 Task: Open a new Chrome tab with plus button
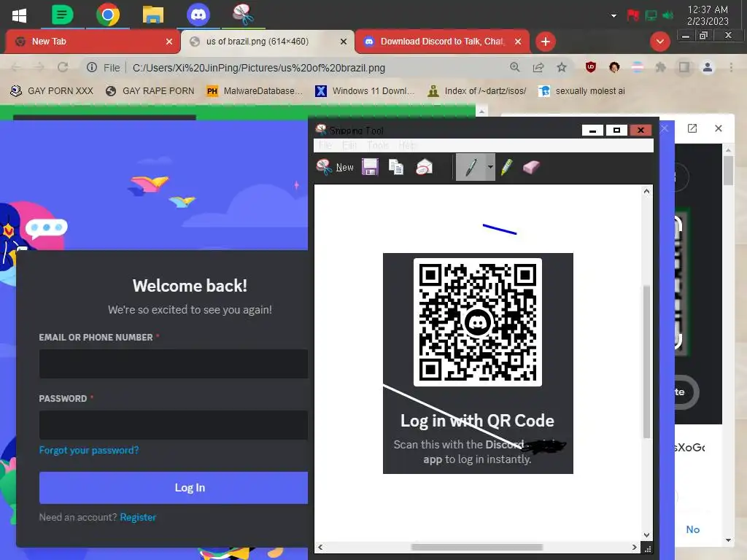click(x=546, y=42)
